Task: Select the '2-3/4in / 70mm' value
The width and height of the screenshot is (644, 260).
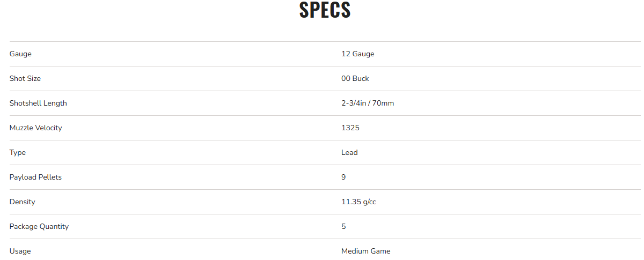Action: pyautogui.click(x=367, y=103)
